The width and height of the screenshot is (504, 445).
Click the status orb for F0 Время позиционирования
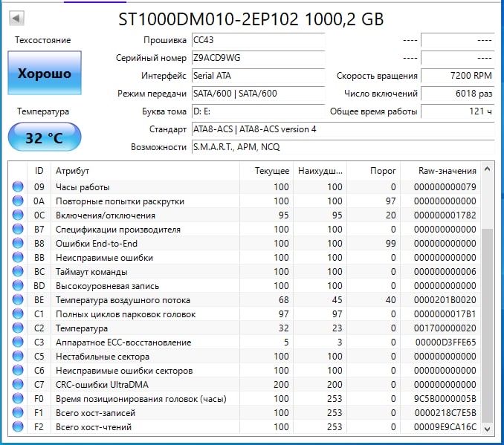click(x=18, y=399)
